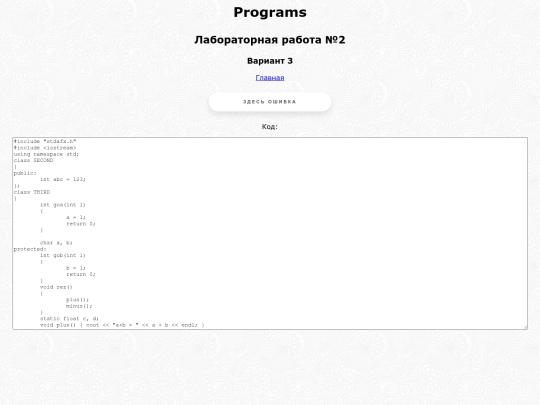Screen dimensions: 540x405
Task: Click the line '#include <iostream>'
Action: (45, 148)
